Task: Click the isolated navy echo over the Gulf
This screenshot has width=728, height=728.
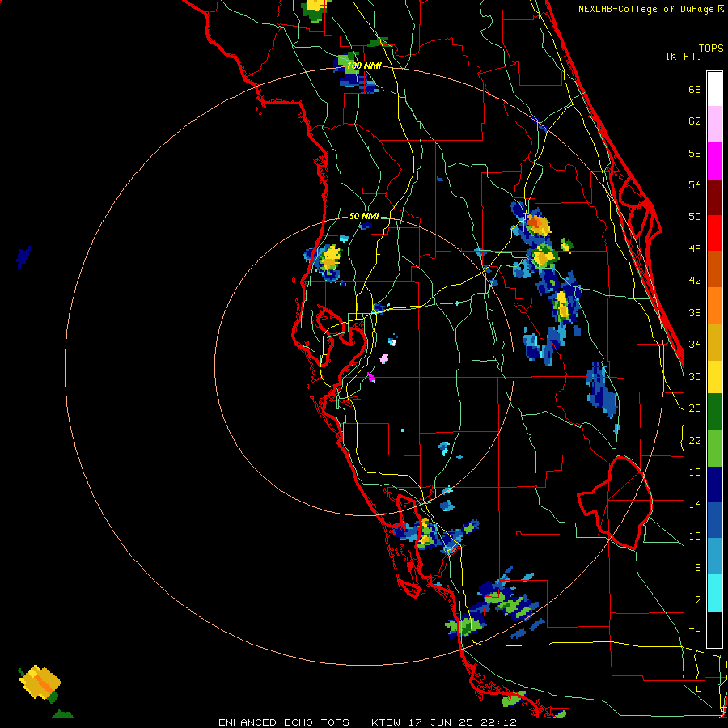Action: 23,256
